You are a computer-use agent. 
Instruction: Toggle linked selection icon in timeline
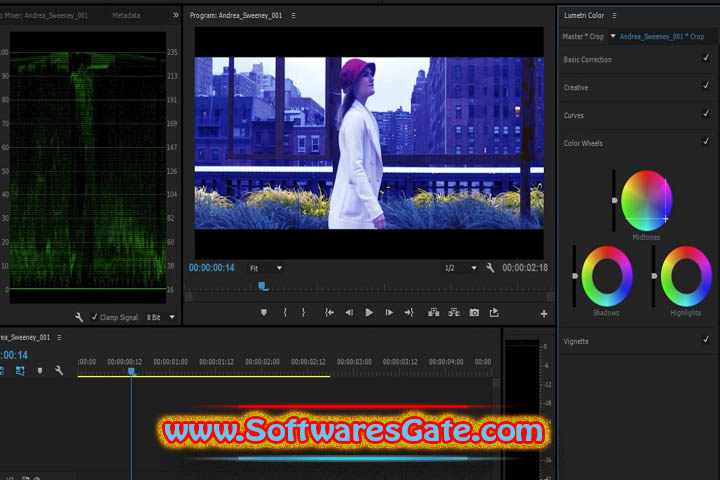click(x=20, y=371)
